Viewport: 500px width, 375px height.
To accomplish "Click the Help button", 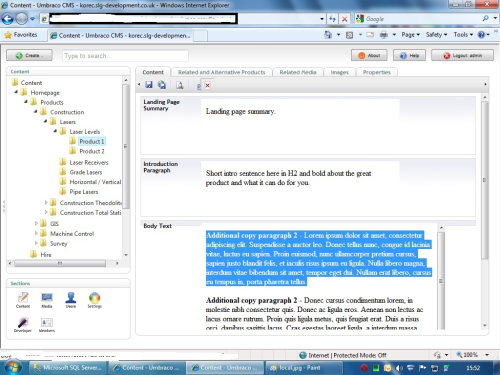I will [409, 55].
